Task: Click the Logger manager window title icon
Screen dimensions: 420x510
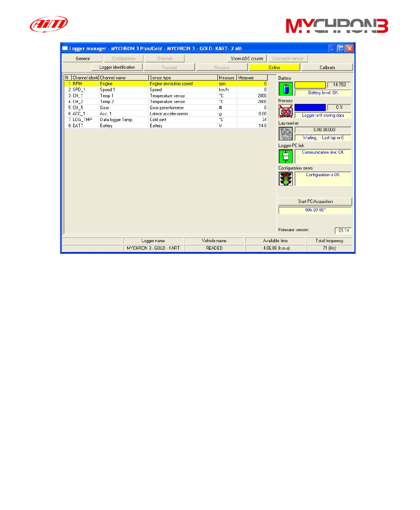Action: click(x=65, y=48)
